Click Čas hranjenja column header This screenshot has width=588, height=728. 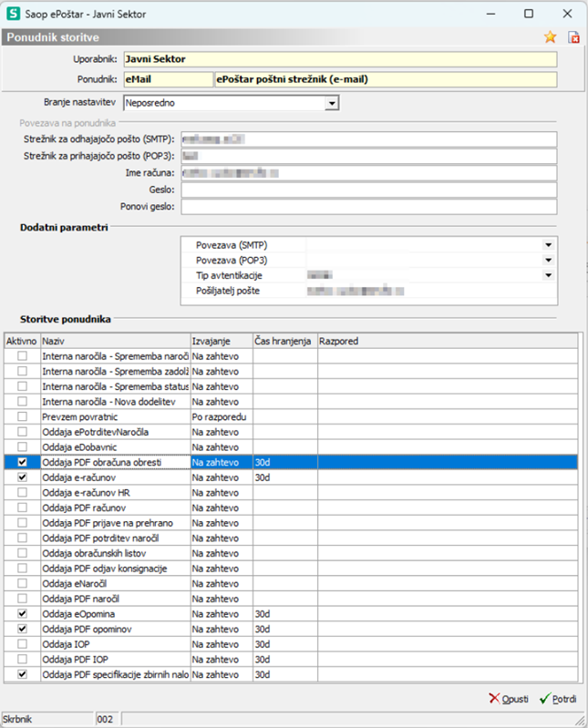tap(285, 341)
